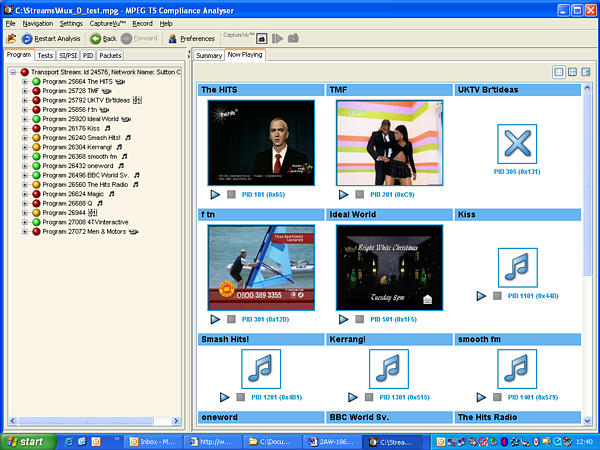Click the Kiss music note icon
600x450 pixels.
coord(517,267)
